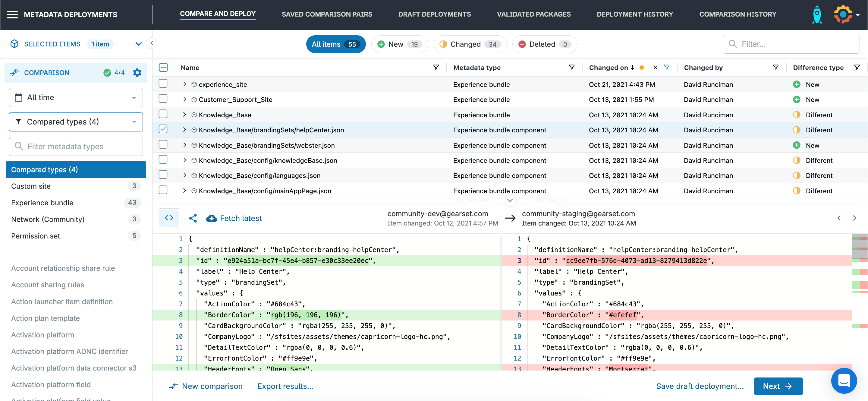Screen dimensions: 868x401
Task: Show only Changed items filter
Action: coord(470,44)
